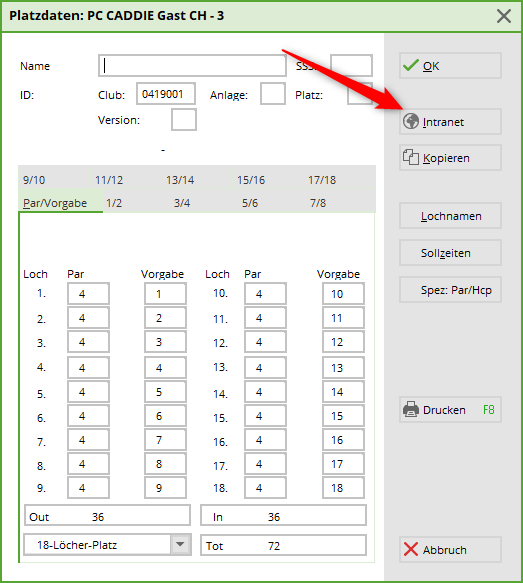
Task: Click the green checkmark OK icon
Action: (411, 66)
